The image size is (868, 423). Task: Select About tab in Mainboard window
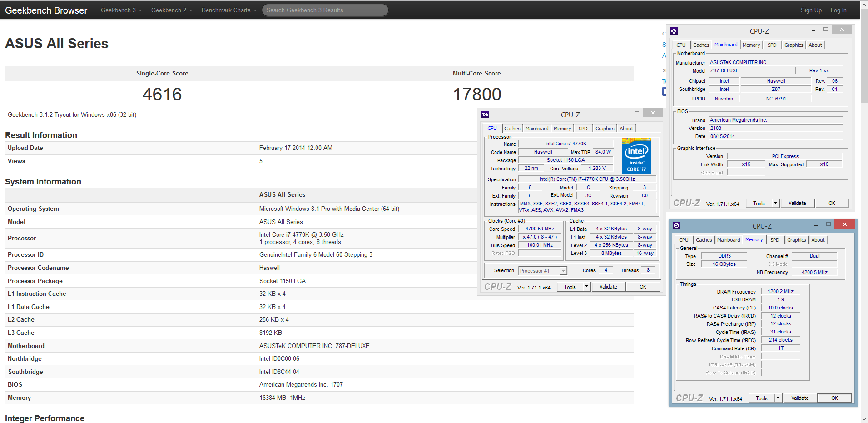[x=815, y=45]
